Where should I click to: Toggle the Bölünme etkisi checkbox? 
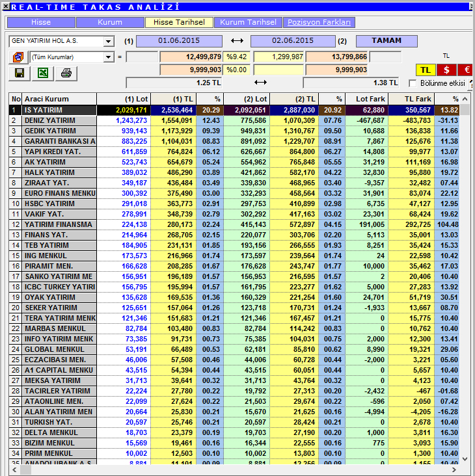(413, 83)
